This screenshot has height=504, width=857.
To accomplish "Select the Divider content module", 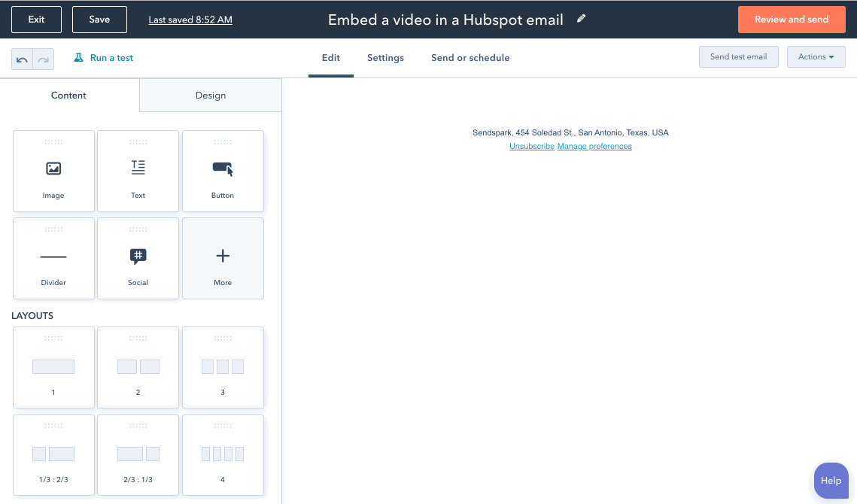I will pos(53,259).
